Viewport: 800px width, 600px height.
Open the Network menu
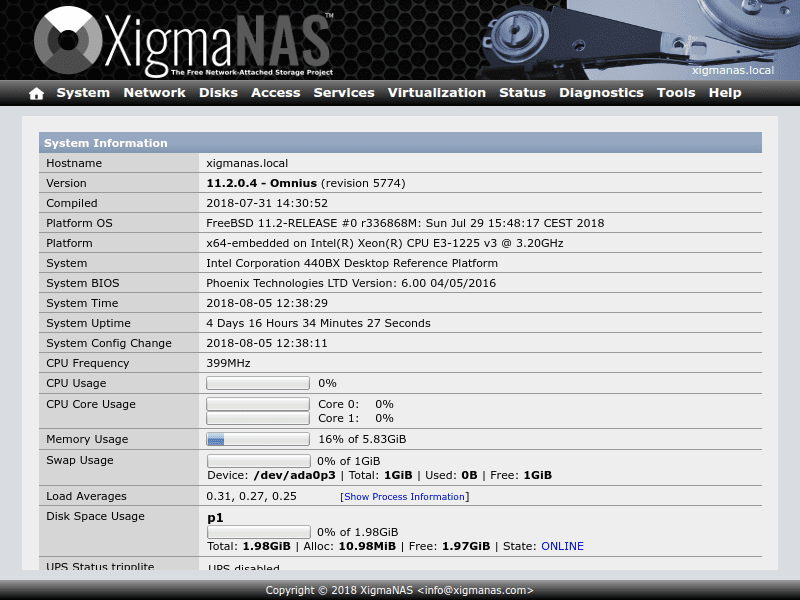pyautogui.click(x=154, y=92)
